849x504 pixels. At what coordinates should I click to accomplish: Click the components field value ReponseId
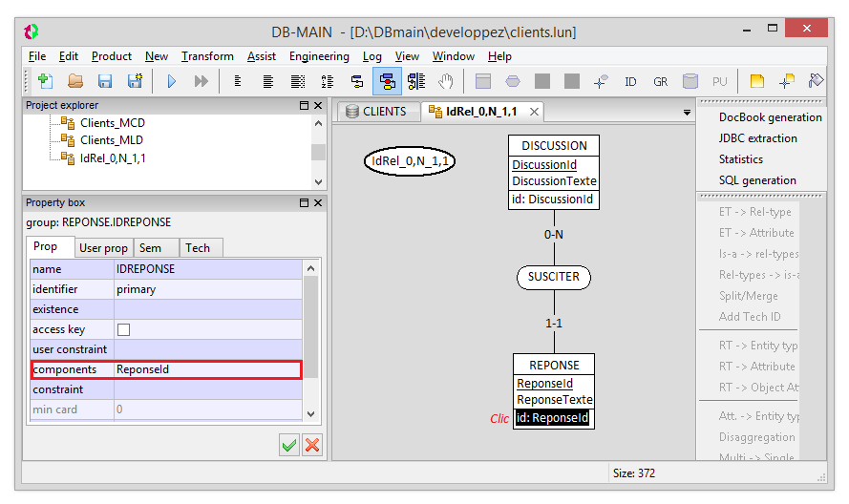point(208,369)
